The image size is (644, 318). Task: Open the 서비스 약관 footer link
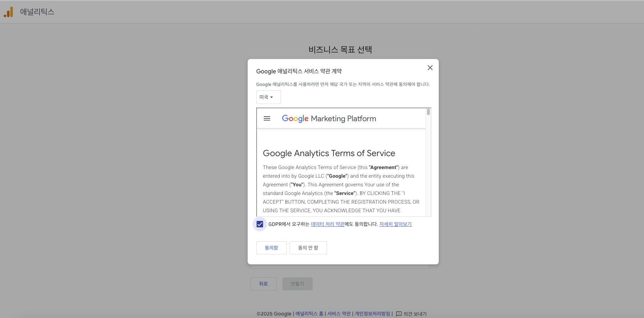[339, 314]
